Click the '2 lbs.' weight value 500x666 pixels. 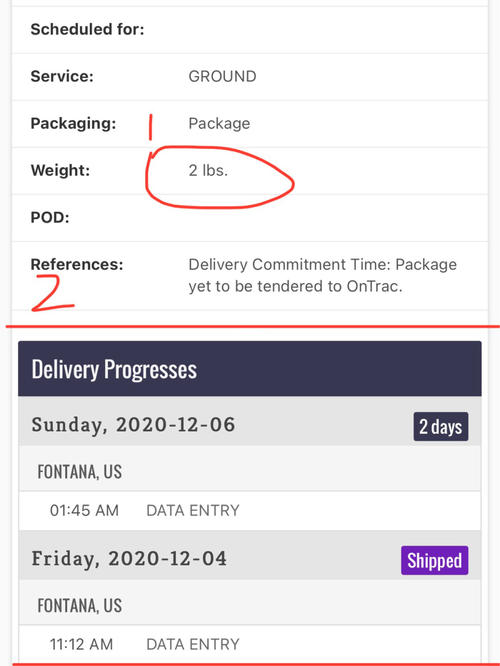click(208, 171)
